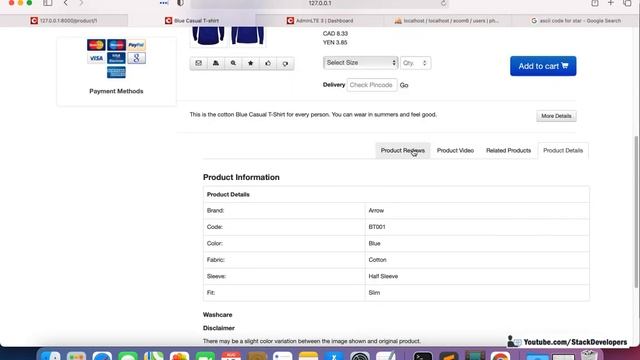Click the Maestro payment logo
The height and width of the screenshot is (360, 640).
(x=116, y=45)
